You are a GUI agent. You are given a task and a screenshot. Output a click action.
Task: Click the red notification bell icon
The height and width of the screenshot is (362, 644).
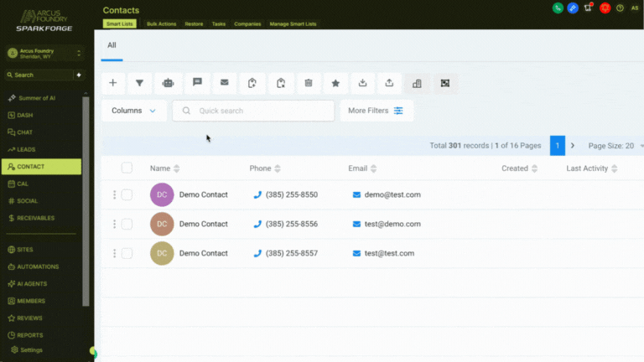click(x=605, y=8)
